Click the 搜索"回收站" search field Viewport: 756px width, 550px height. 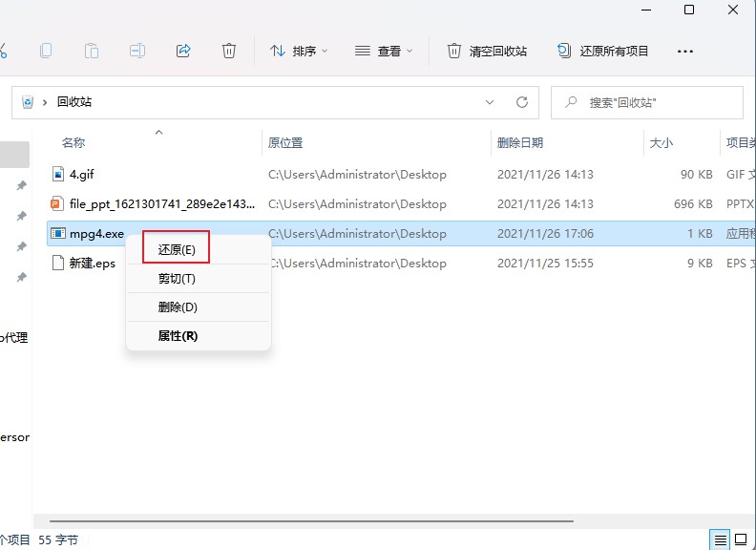click(647, 102)
